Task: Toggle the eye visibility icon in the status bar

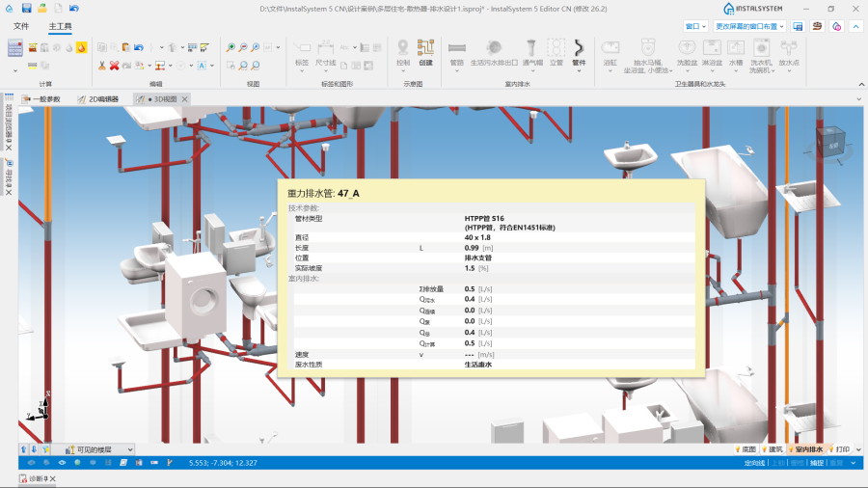Action: [62, 463]
